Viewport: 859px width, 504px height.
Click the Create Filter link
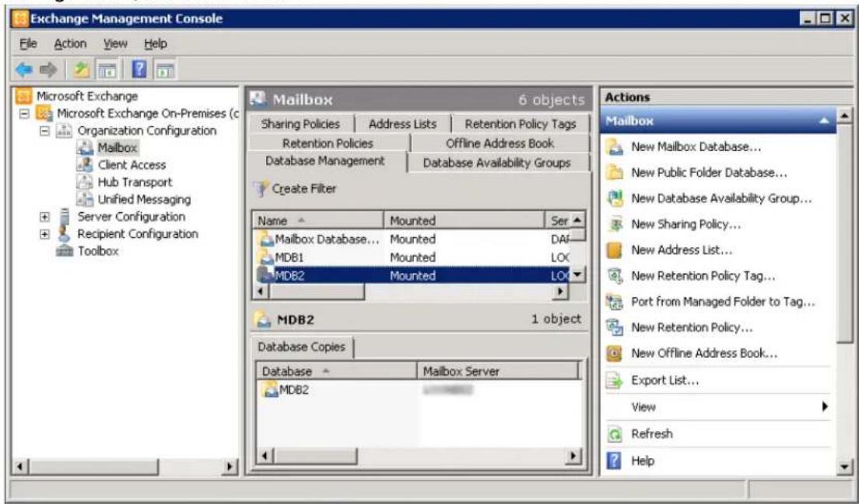click(x=304, y=188)
